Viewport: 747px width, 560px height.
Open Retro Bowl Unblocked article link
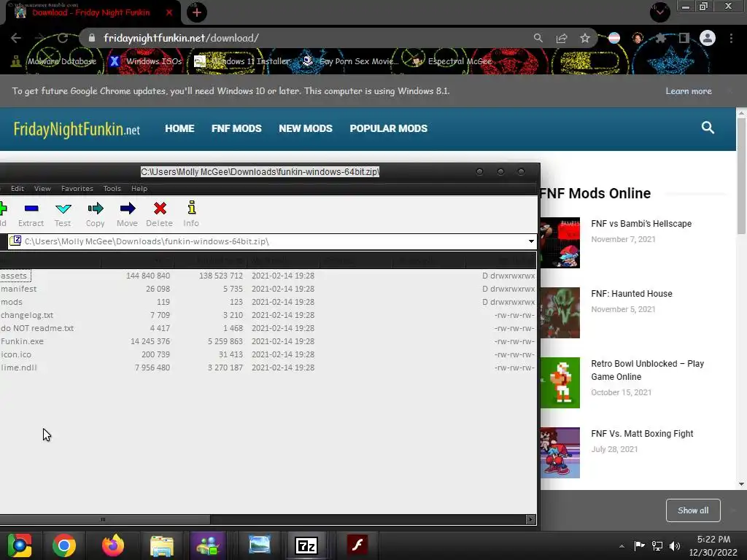tap(648, 370)
